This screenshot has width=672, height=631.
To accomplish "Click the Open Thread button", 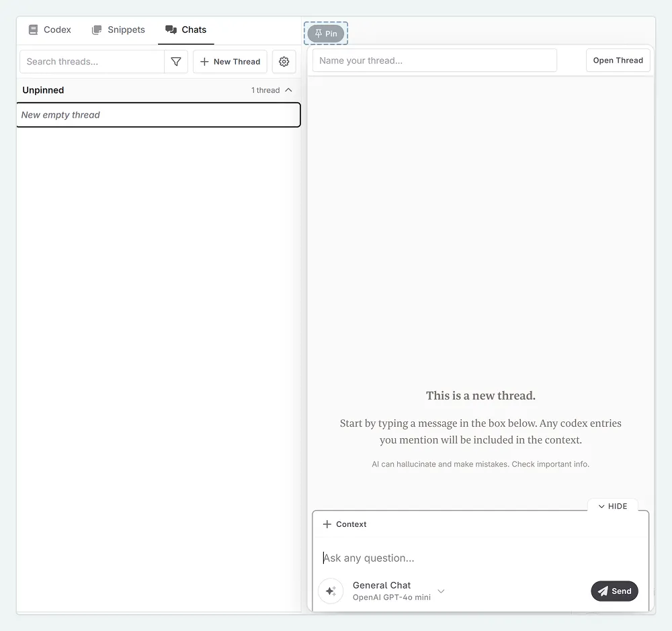I will coord(618,60).
